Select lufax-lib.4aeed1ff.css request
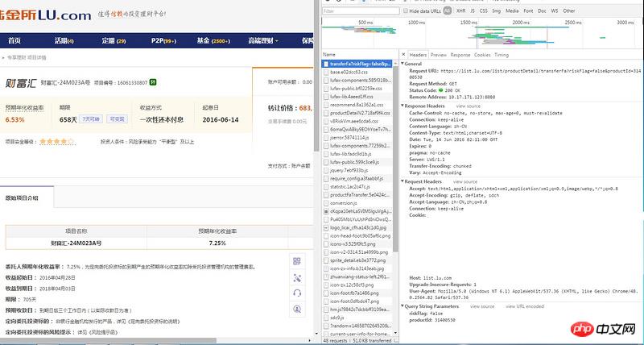 (x=357, y=97)
